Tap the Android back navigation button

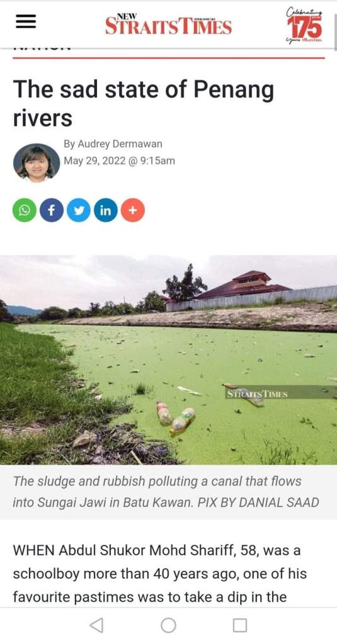(96, 626)
